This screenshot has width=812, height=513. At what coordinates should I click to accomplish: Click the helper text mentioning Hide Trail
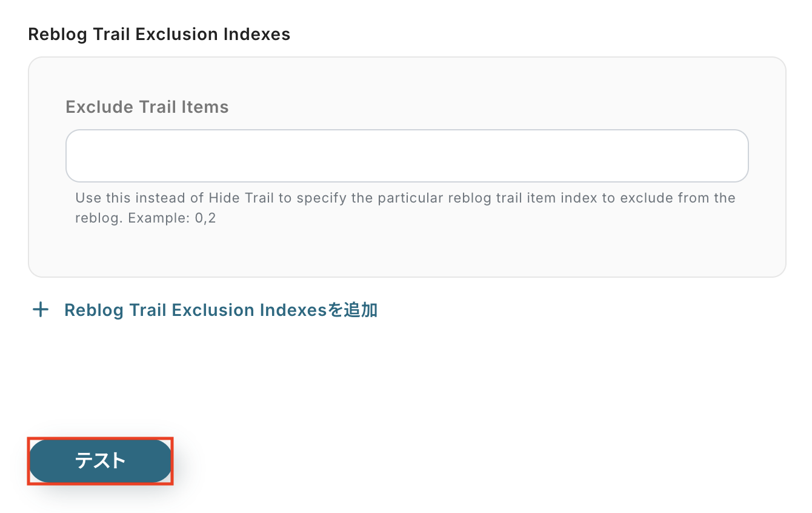[405, 198]
